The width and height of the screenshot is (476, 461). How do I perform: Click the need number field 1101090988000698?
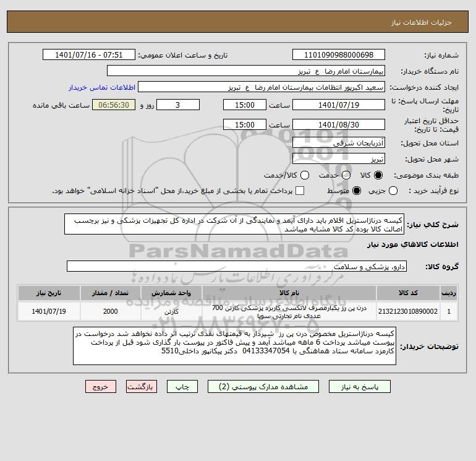click(x=339, y=54)
